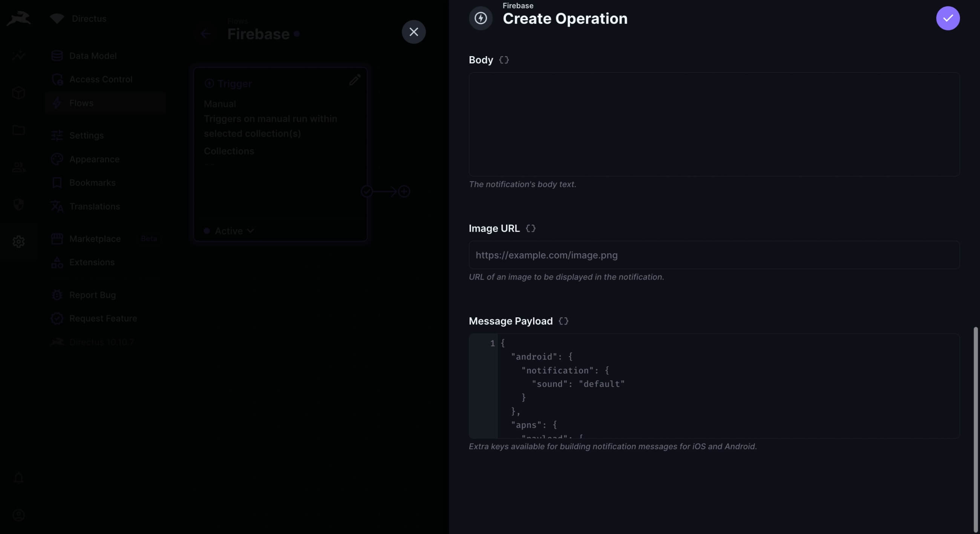Open Flows in settings menu
980x534 pixels.
[81, 103]
